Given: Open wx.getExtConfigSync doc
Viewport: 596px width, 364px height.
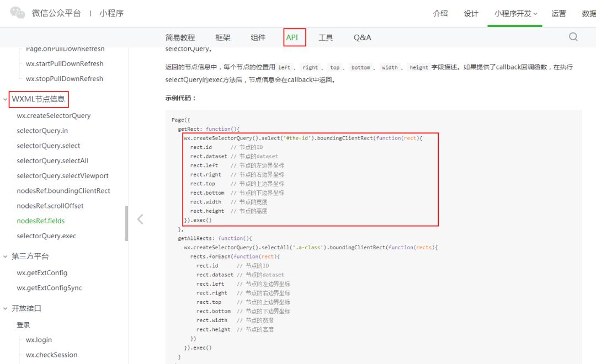Looking at the screenshot, I should pos(50,288).
